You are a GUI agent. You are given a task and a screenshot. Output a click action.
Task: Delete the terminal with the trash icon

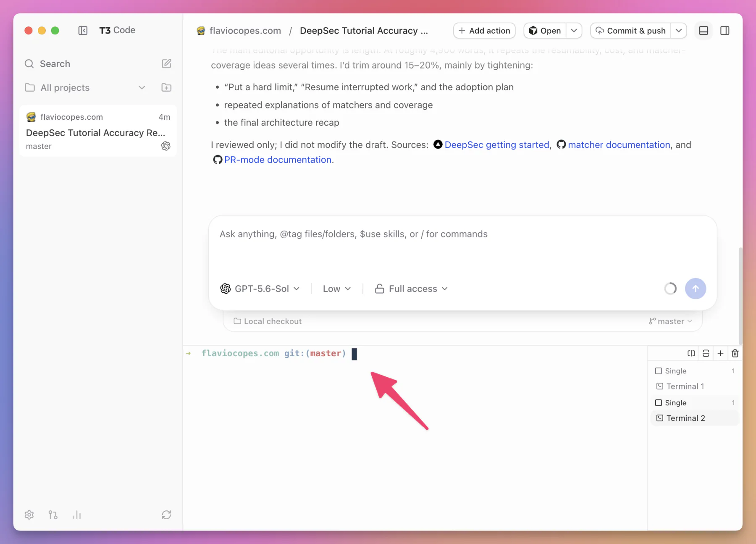(x=735, y=353)
